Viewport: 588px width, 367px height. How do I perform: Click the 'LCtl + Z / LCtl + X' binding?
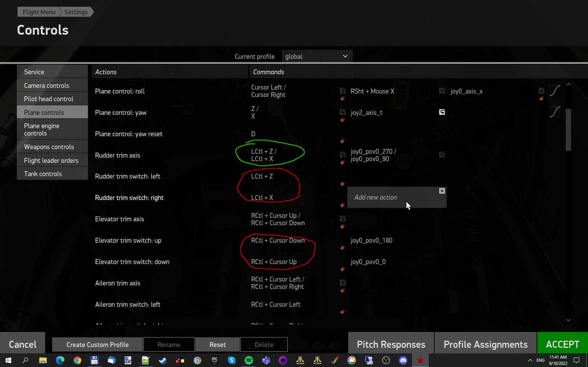point(264,155)
